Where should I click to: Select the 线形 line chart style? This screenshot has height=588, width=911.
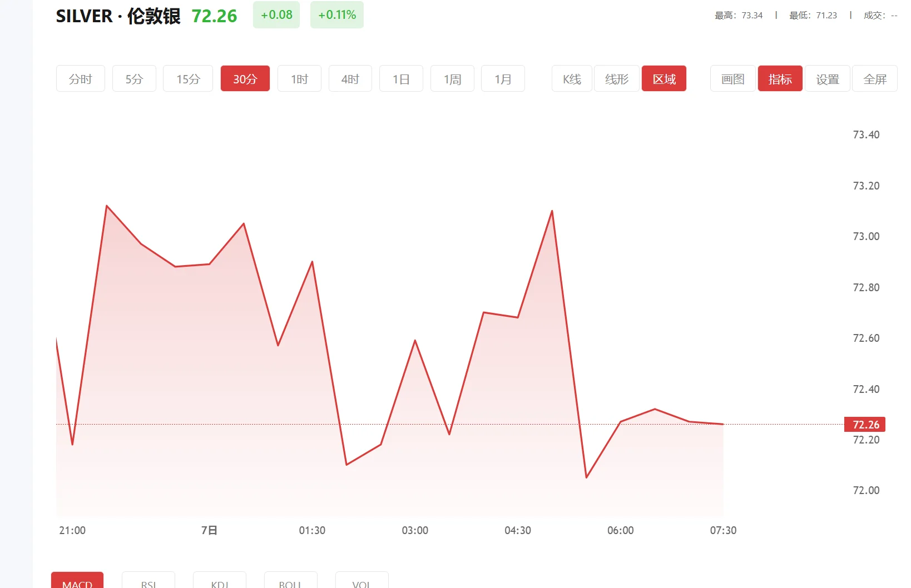tap(616, 78)
